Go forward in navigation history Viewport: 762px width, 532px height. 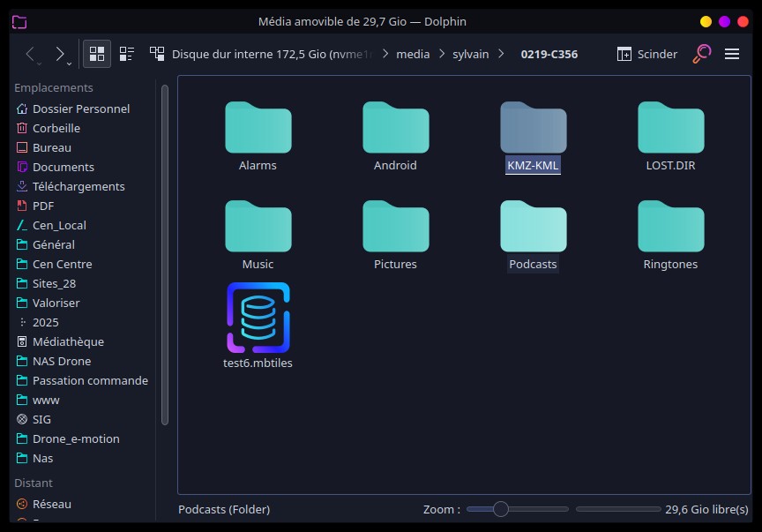click(61, 54)
